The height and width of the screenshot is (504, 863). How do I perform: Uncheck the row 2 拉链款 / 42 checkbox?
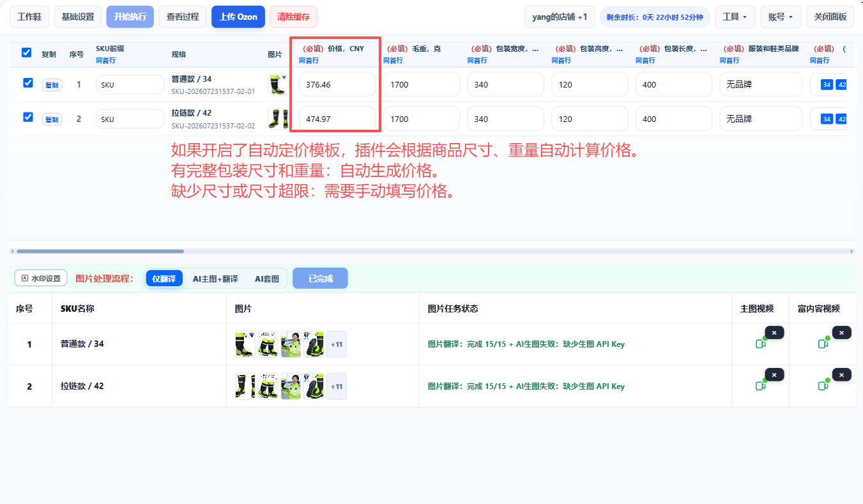pyautogui.click(x=28, y=117)
